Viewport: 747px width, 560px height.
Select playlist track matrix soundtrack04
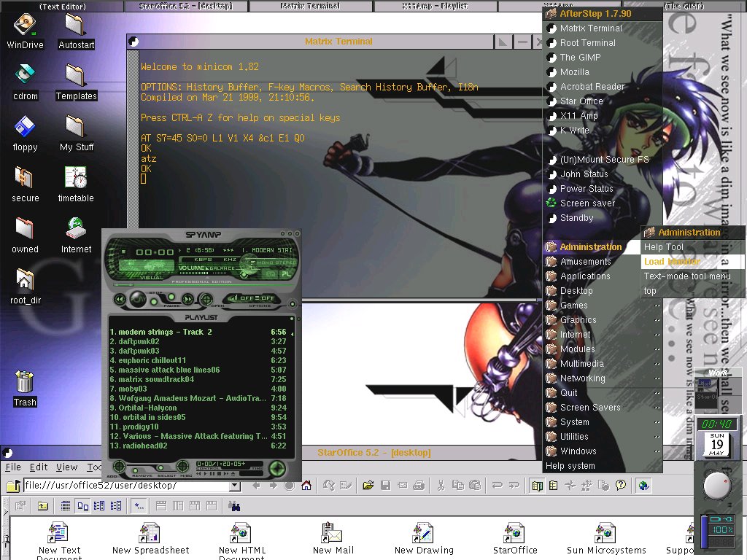tap(157, 379)
